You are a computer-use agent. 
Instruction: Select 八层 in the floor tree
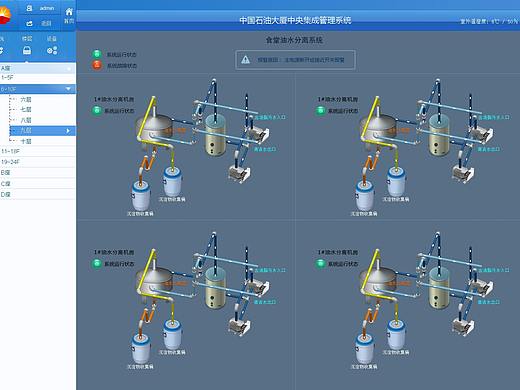tap(26, 120)
